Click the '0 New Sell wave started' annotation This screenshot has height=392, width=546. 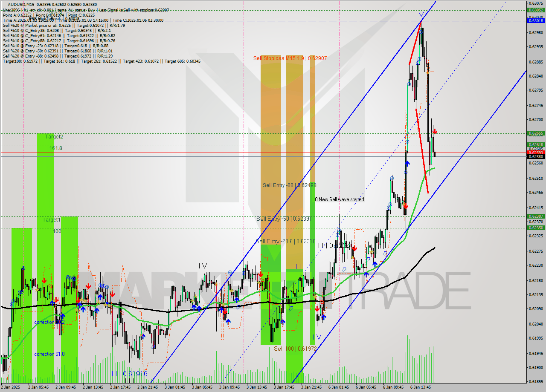[x=340, y=199]
